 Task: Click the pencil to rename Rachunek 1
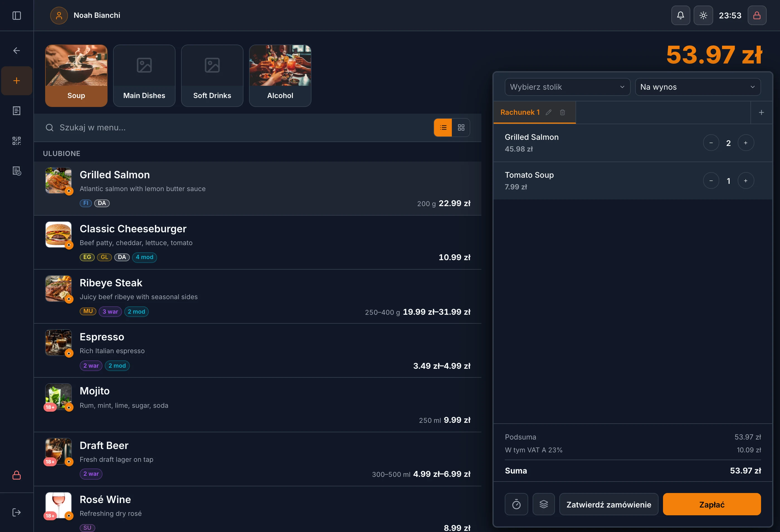click(549, 113)
